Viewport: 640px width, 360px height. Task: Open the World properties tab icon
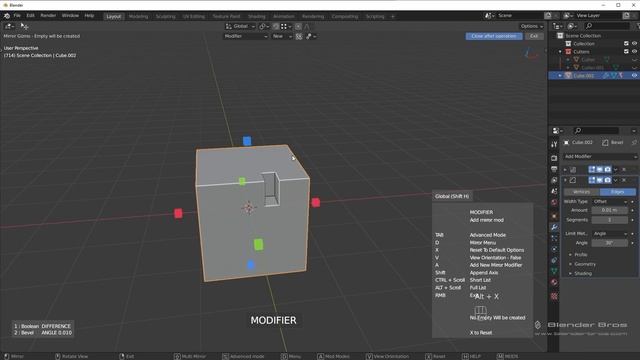[x=554, y=202]
